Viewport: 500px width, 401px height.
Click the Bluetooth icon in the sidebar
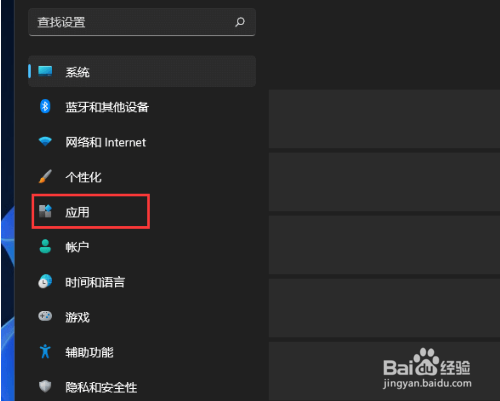45,107
